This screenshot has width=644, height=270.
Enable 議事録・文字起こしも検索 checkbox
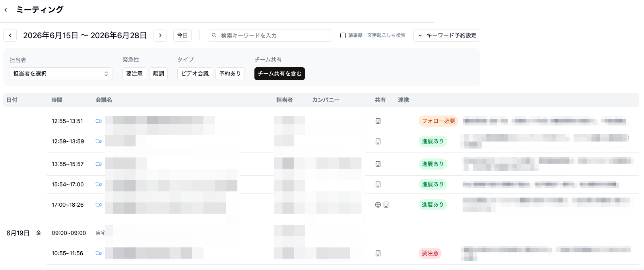[343, 35]
